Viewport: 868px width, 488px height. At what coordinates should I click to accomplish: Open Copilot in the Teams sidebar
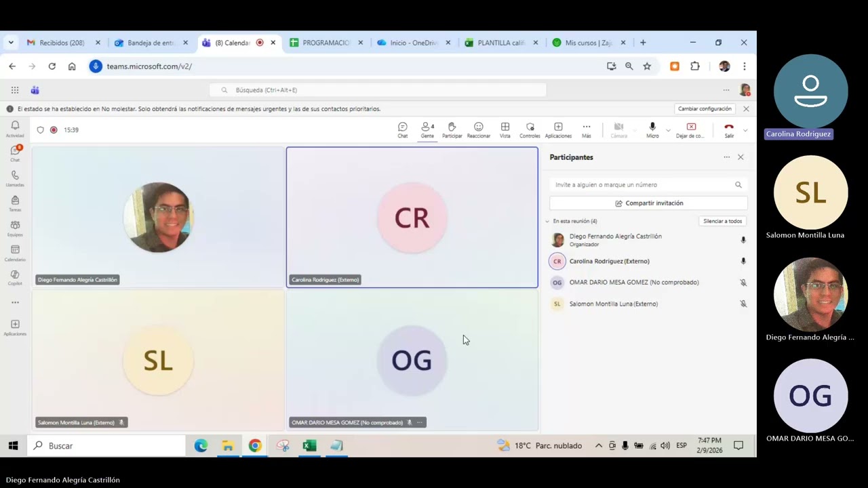click(15, 277)
